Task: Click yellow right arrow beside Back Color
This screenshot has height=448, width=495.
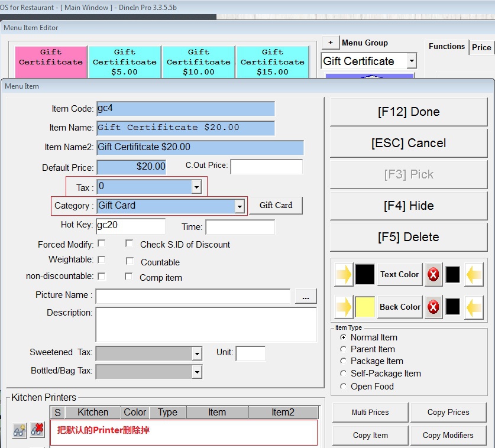Action: [x=344, y=307]
